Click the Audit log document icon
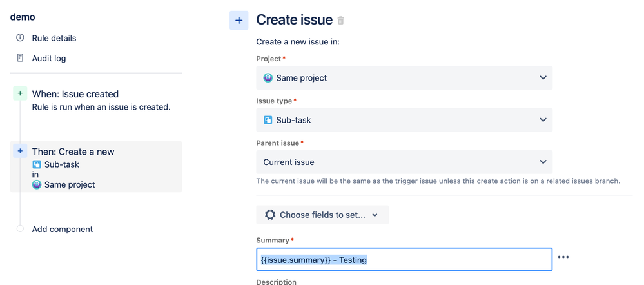644x285 pixels. click(x=20, y=58)
